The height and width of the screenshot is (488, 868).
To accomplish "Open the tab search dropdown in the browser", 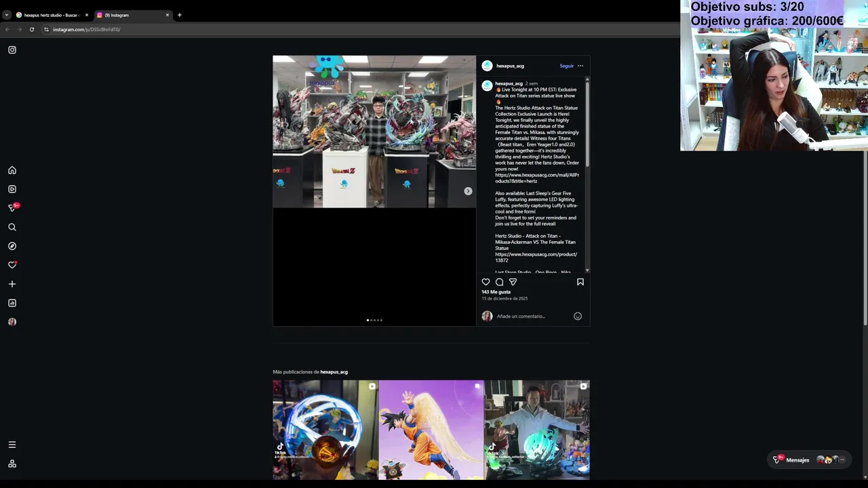I will [6, 15].
